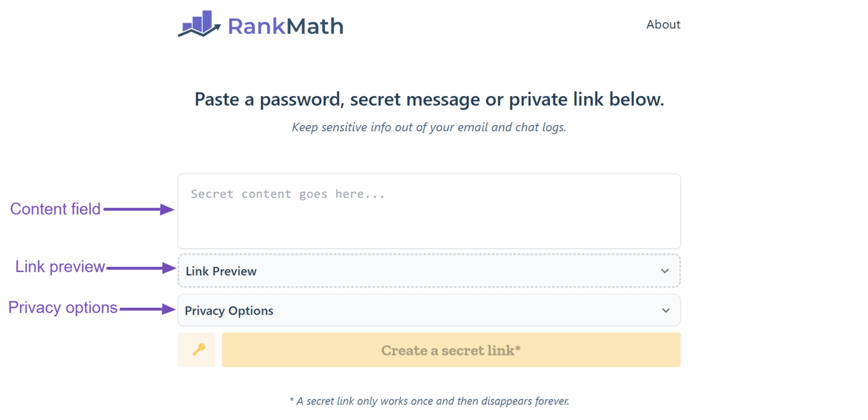Viewport: 868px width, 420px height.
Task: Click the Link Preview header text
Action: click(x=221, y=271)
